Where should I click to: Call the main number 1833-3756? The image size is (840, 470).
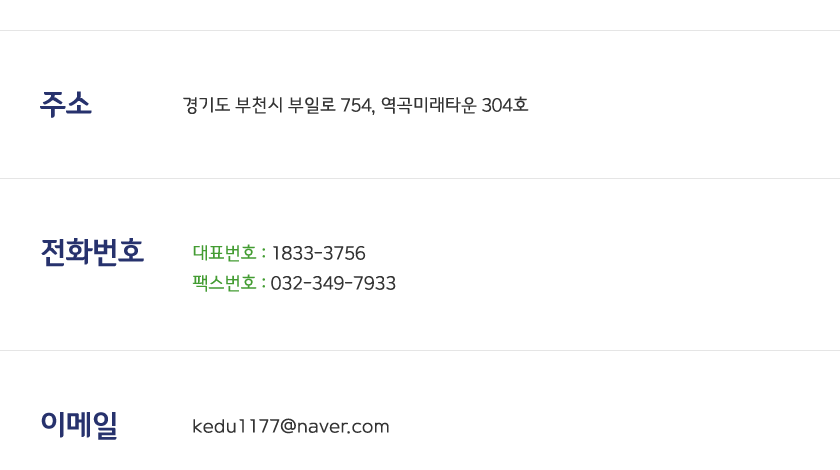318,253
